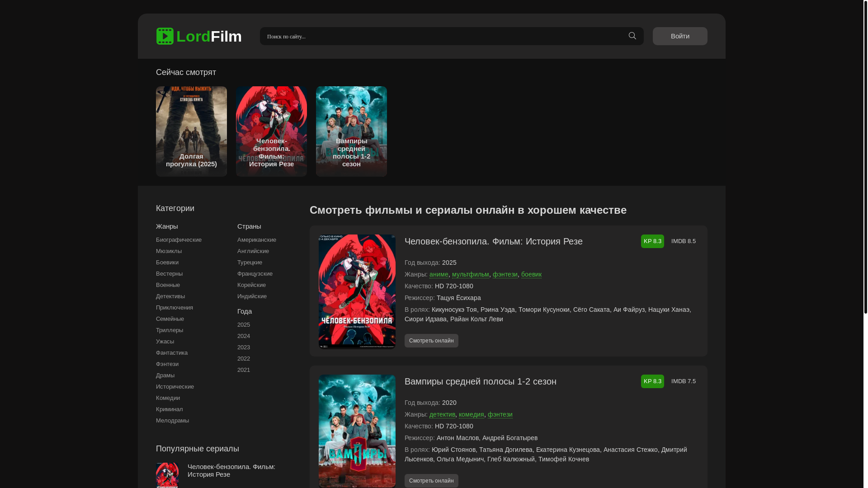Select Криминал genre

coord(170,409)
